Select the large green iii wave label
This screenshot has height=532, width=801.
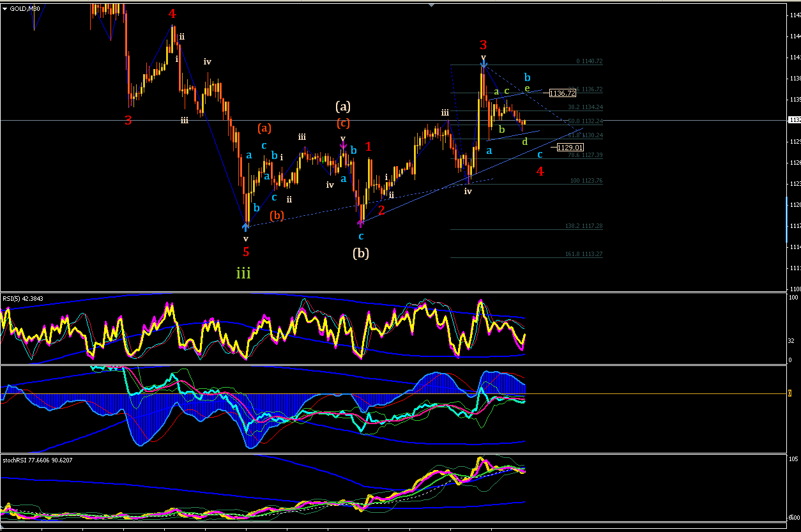pyautogui.click(x=243, y=274)
